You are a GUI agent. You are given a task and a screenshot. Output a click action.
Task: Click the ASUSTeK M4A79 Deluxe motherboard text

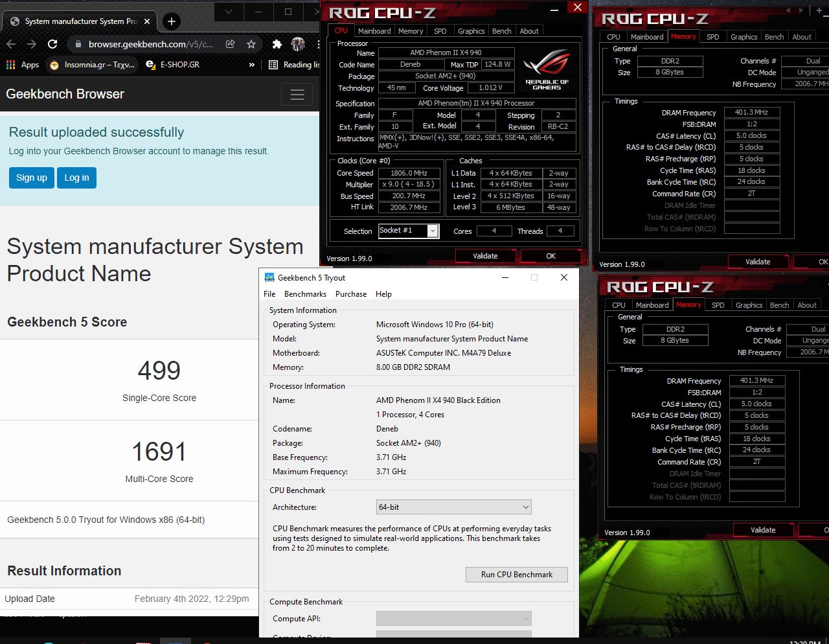coord(444,353)
